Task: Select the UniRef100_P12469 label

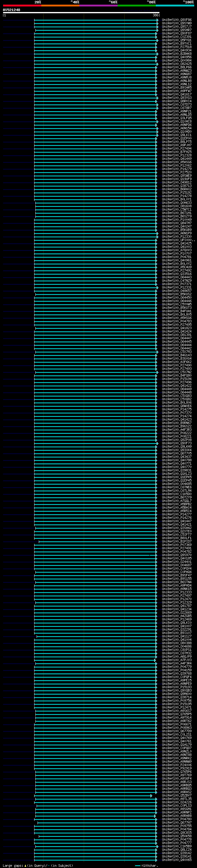Action: click(176, 619)
